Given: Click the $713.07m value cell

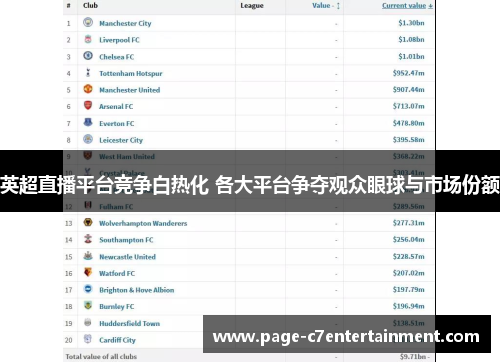Looking at the screenshot, I should [x=409, y=106].
